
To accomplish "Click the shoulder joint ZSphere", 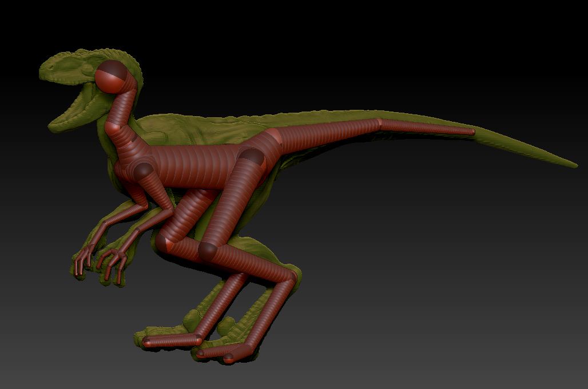I will [142, 170].
